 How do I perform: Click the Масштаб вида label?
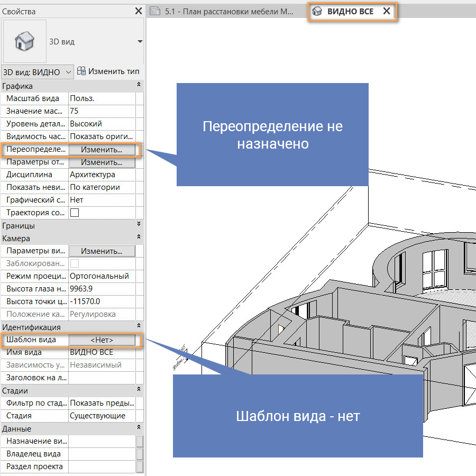point(33,98)
